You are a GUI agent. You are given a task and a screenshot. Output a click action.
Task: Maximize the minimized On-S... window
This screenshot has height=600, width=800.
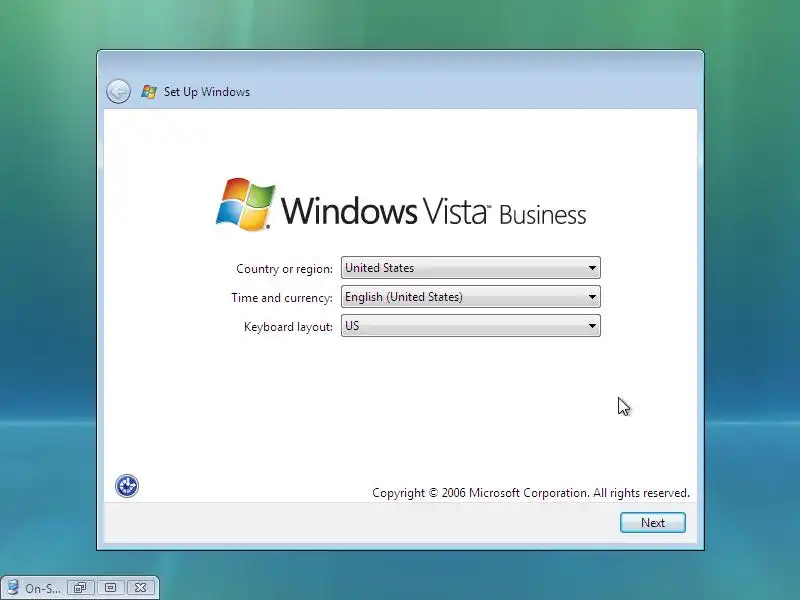pos(110,588)
